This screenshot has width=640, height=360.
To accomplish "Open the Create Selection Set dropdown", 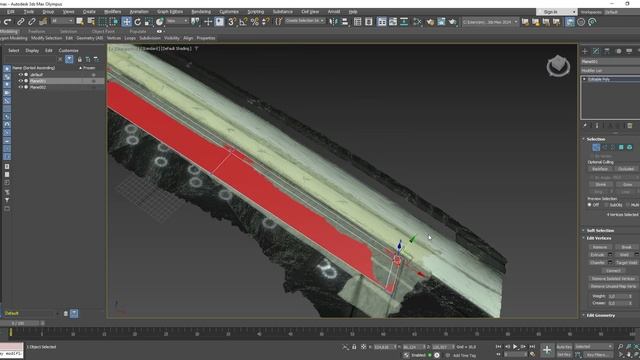I will click(305, 21).
